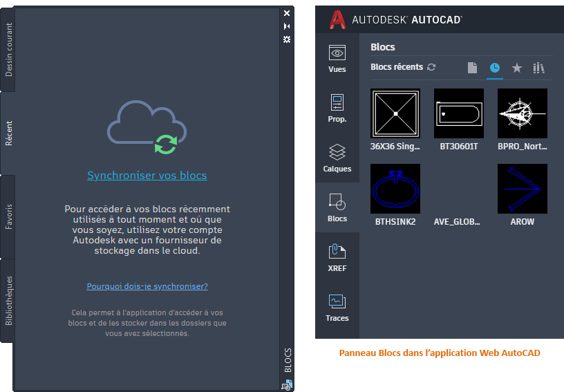Refresh the Blocs récents list

tap(431, 67)
